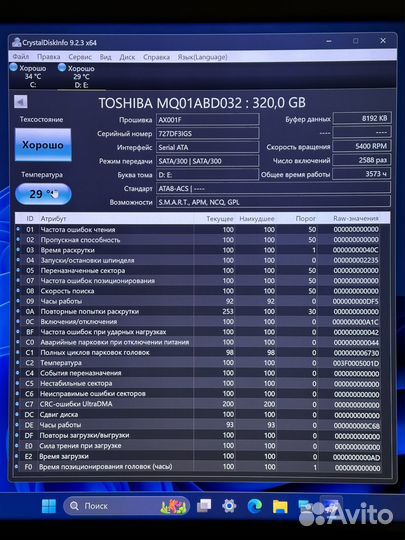Click the Наихудшее column header
Image resolution: width=405 pixels, height=540 pixels.
[x=257, y=218]
